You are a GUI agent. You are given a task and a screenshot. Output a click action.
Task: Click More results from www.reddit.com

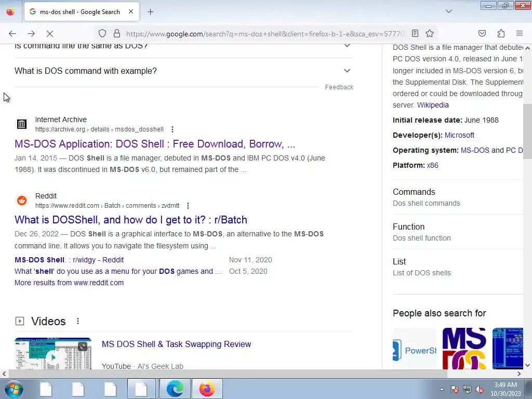click(x=69, y=283)
